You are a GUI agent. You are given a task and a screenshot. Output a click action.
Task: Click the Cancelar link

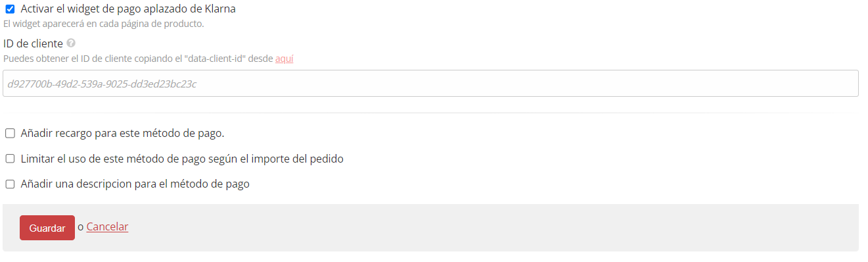pos(107,226)
